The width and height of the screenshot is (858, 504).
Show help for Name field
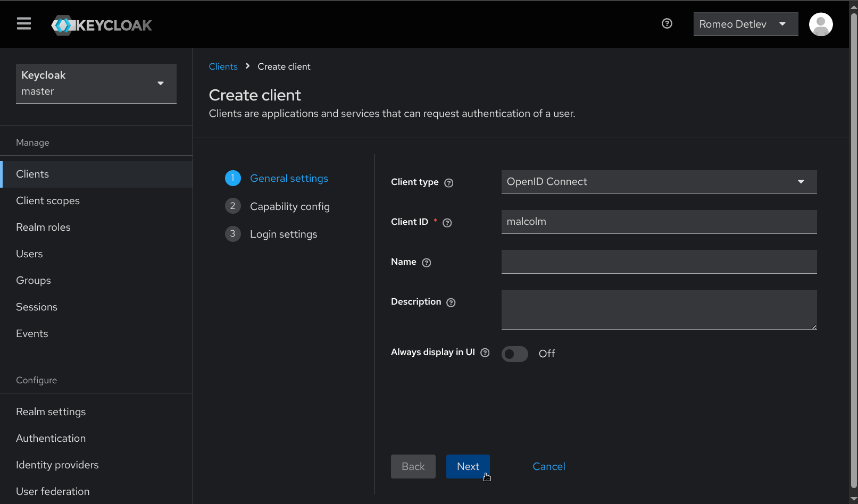click(427, 263)
